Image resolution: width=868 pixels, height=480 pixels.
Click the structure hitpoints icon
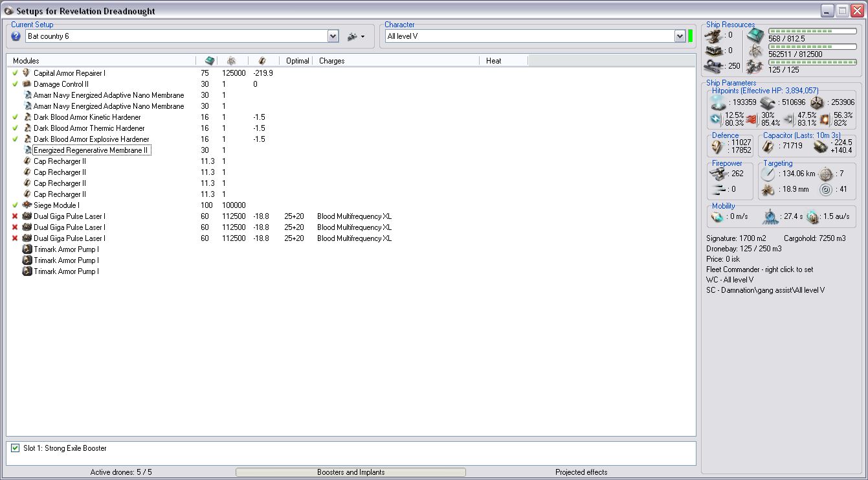pos(818,102)
